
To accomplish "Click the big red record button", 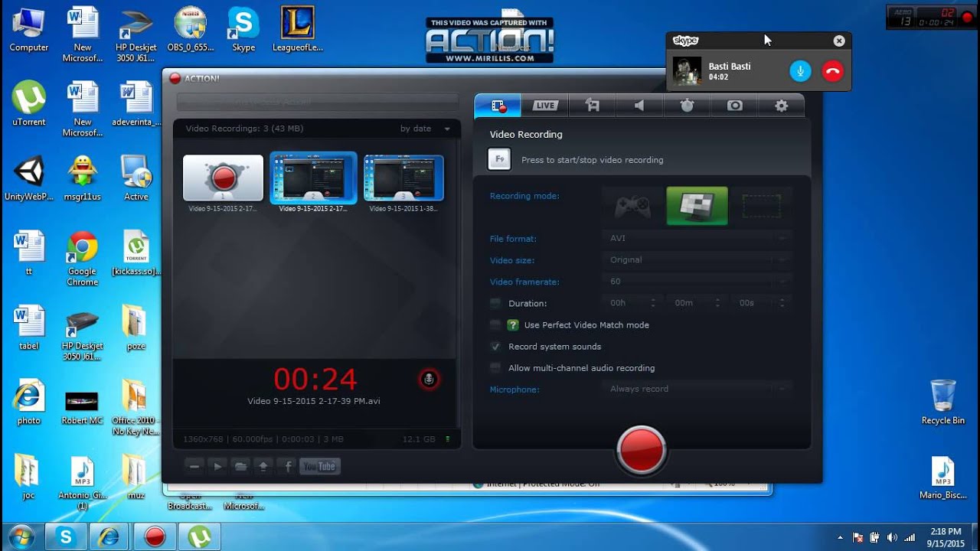I will click(x=642, y=449).
